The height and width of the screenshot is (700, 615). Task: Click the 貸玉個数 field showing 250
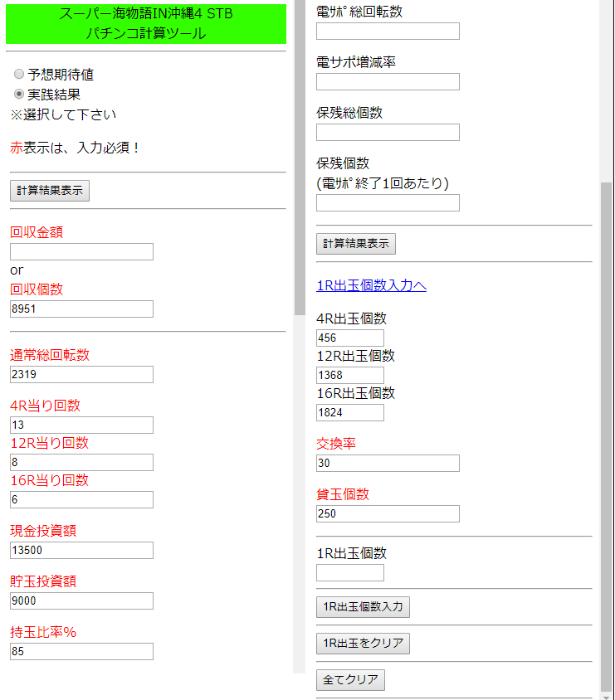(388, 514)
